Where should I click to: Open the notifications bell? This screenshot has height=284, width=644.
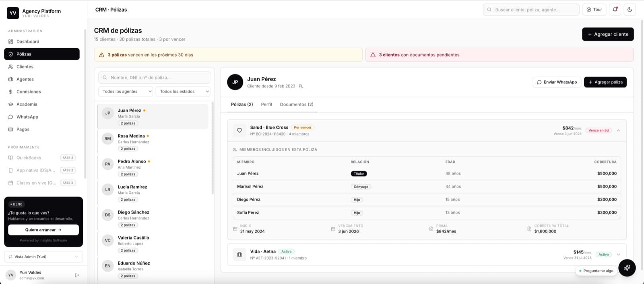pos(615,10)
